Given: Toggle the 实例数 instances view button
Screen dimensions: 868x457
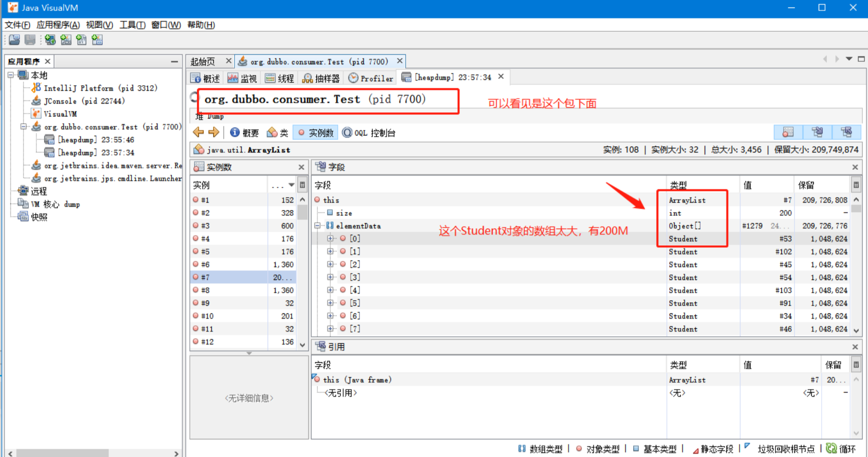Looking at the screenshot, I should (316, 132).
